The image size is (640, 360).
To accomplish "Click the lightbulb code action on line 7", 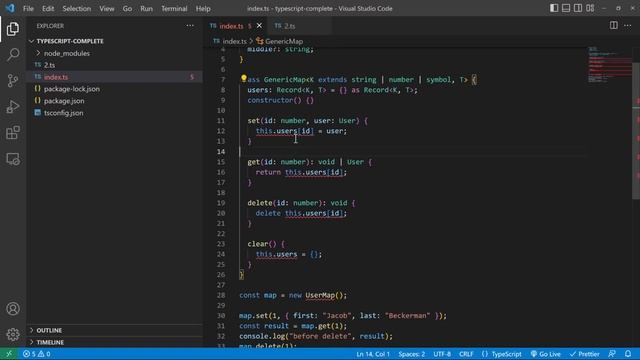I will tap(243, 78).
